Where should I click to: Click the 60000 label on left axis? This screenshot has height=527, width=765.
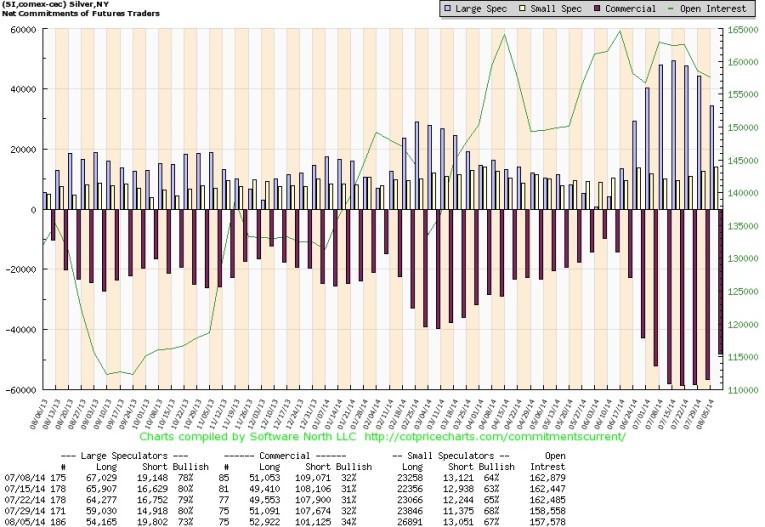[21, 30]
